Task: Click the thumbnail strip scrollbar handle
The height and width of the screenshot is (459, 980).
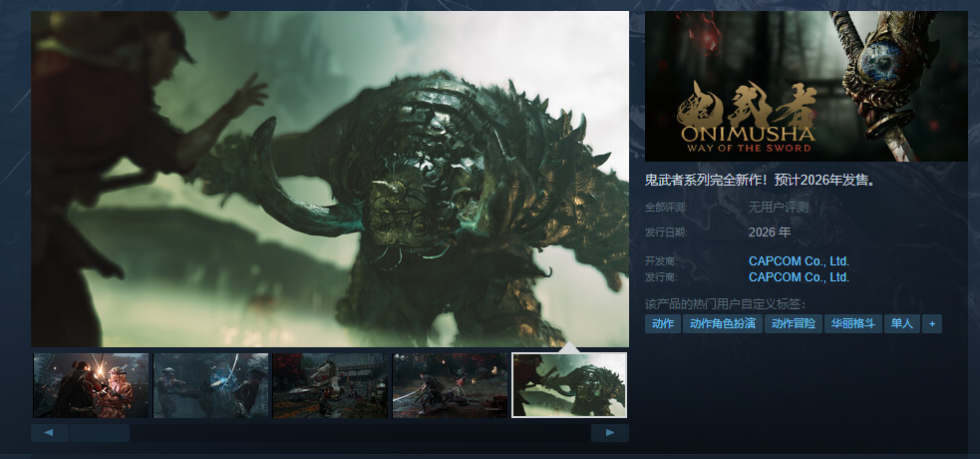Action: 99,433
